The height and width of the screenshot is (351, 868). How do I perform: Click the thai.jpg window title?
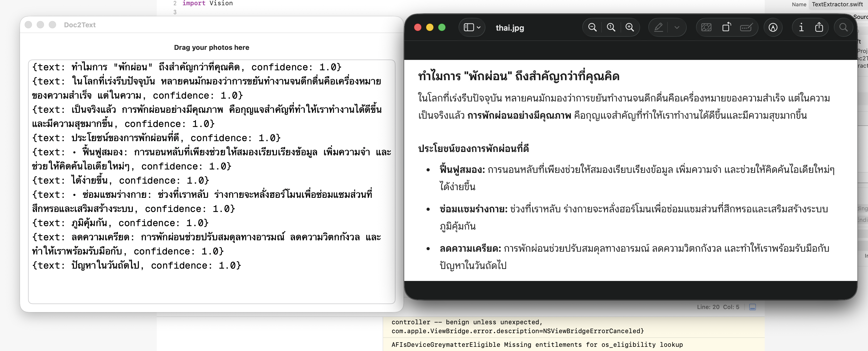tap(510, 28)
